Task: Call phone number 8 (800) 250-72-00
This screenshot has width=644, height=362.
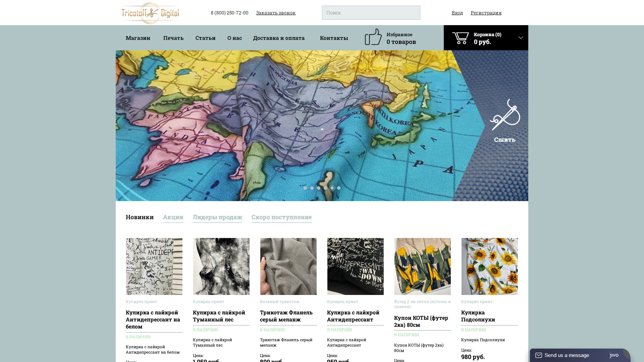Action: 229,13
